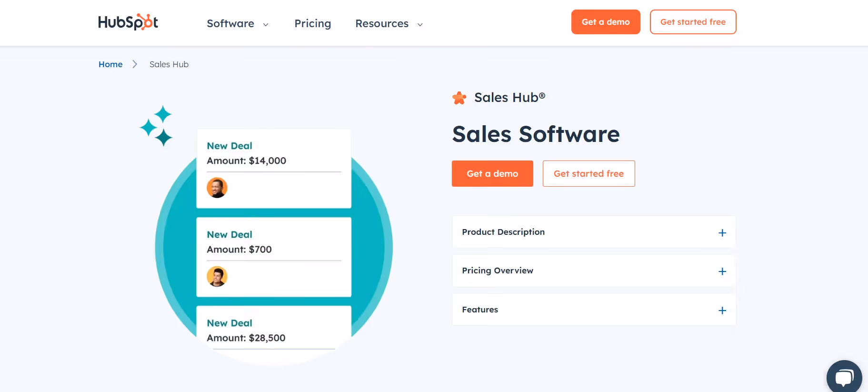Expand the Product Description plus icon

click(x=722, y=233)
